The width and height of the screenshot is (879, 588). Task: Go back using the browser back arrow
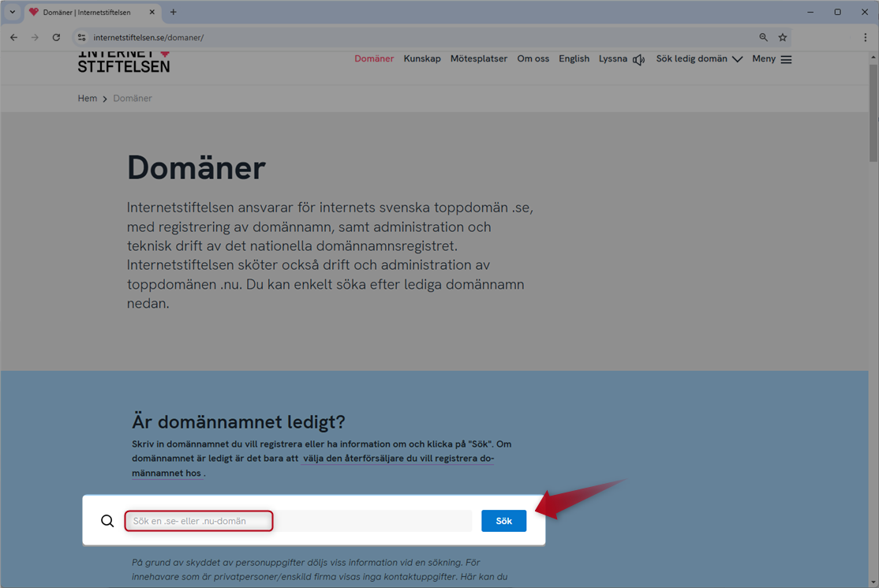(x=13, y=36)
